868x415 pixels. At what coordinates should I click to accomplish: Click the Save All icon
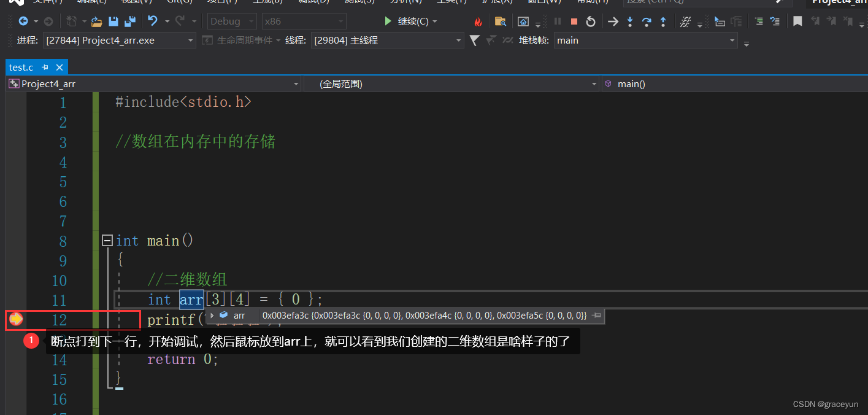pos(130,21)
